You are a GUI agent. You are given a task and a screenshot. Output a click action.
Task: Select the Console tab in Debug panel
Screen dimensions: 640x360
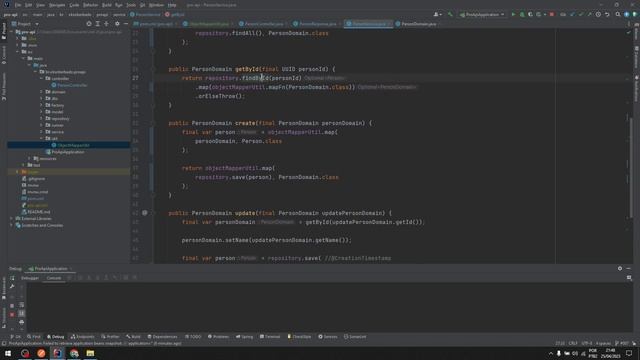(53, 278)
